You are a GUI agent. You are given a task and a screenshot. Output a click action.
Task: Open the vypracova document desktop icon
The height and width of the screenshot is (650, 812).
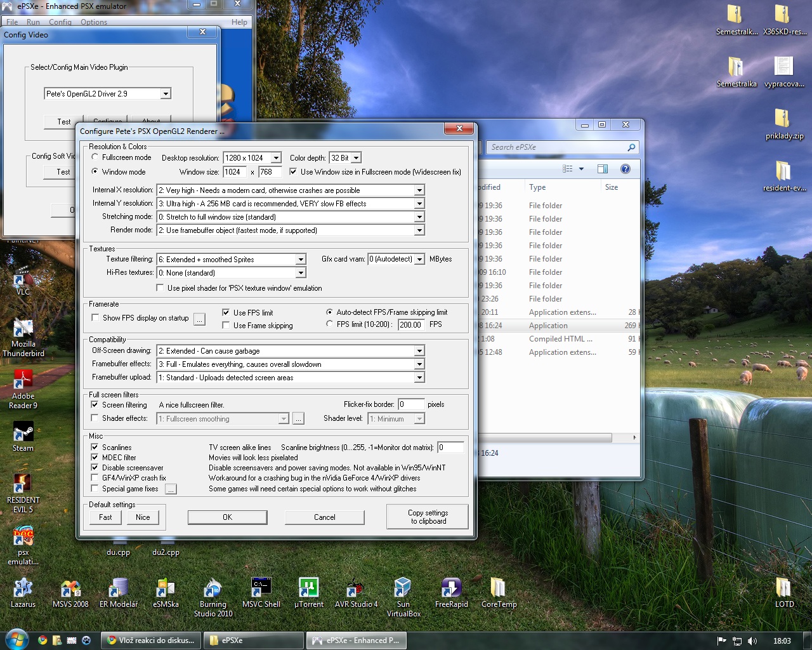tap(784, 71)
